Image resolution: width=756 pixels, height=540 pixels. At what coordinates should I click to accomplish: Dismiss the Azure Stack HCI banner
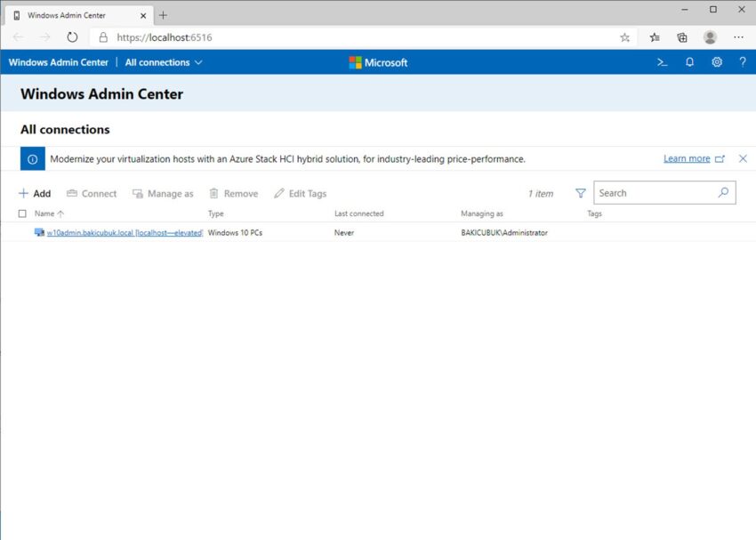743,158
